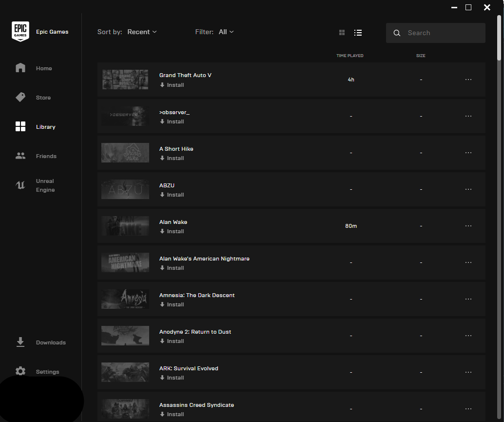504x422 pixels.
Task: Open more options for Alan Wake
Action: click(468, 226)
